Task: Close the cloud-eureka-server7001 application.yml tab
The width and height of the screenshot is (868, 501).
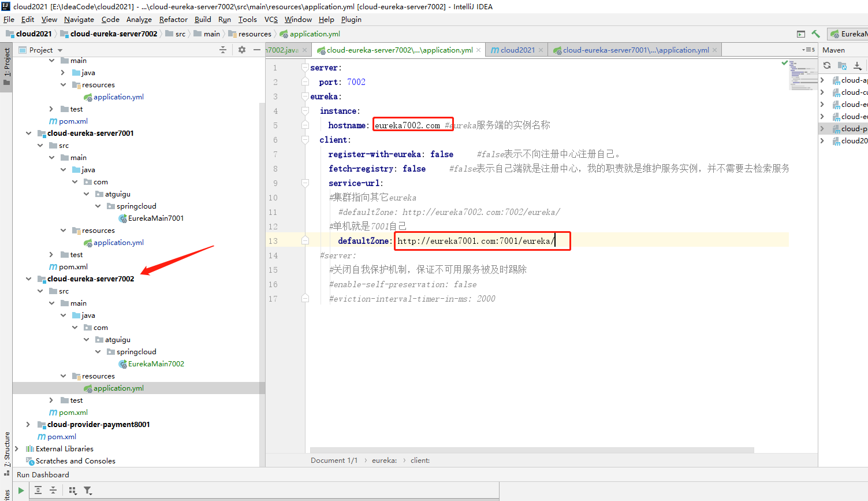Action: point(714,50)
